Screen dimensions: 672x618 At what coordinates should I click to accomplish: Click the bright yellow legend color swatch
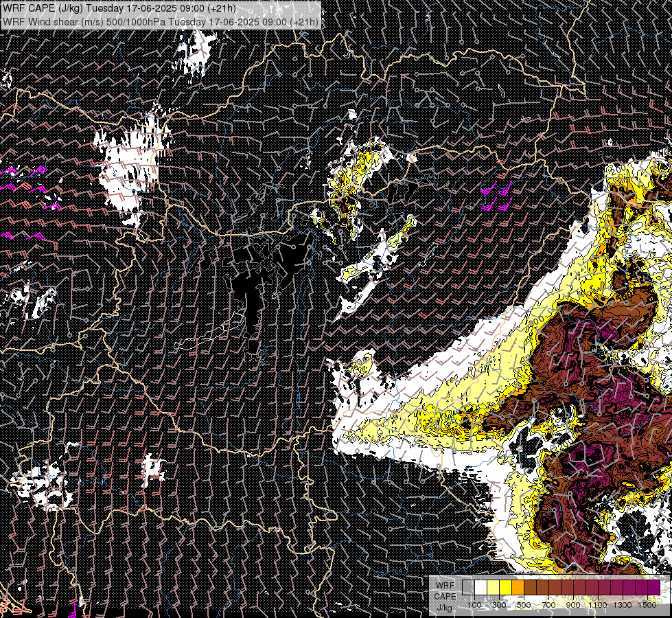tap(505, 588)
